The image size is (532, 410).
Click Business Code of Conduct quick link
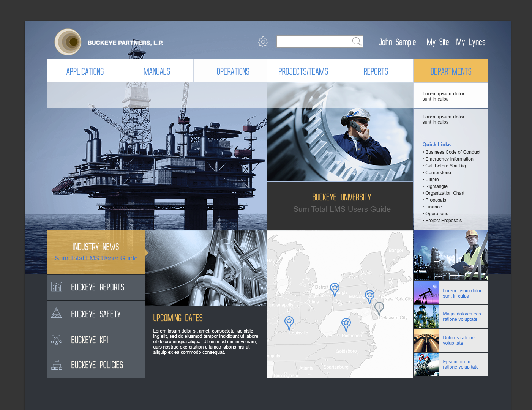(x=453, y=152)
